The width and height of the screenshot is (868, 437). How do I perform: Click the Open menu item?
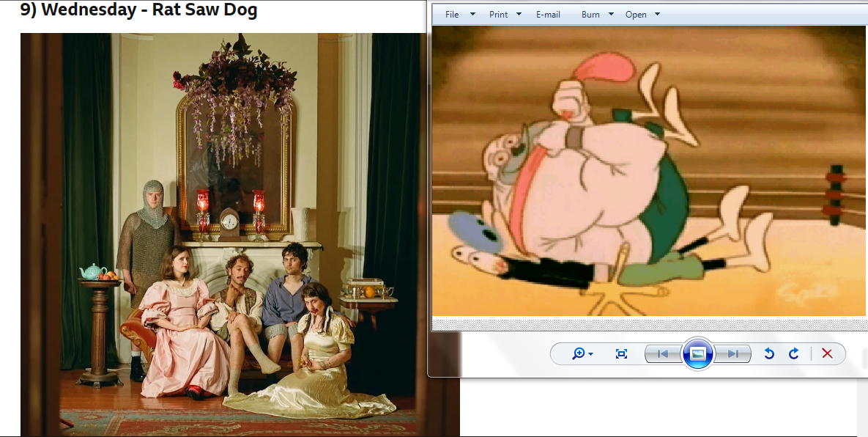pyautogui.click(x=636, y=15)
